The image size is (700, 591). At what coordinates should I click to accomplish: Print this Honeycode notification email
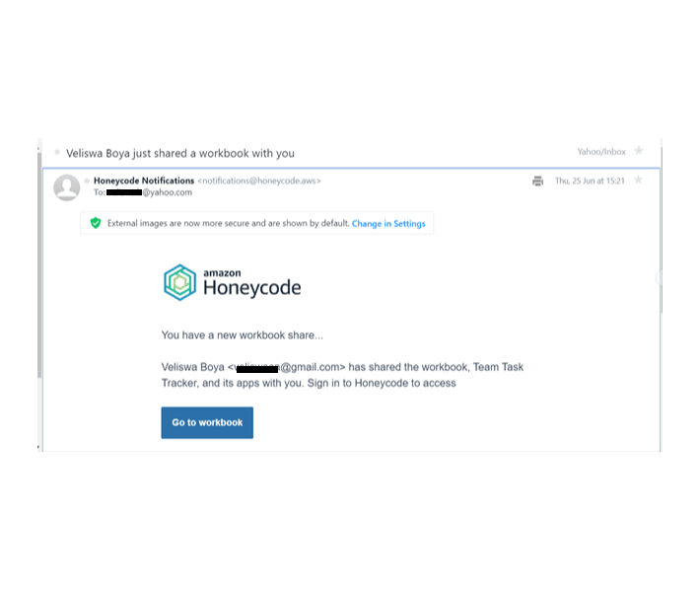[x=537, y=181]
